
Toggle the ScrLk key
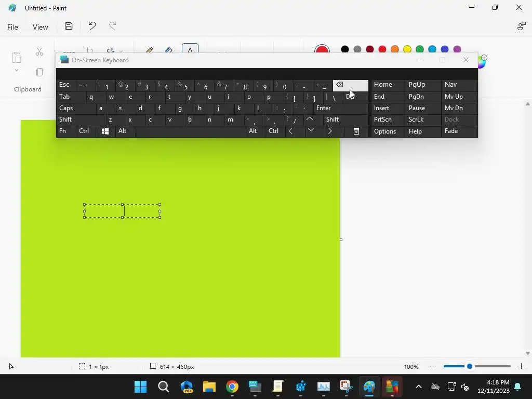click(x=423, y=119)
